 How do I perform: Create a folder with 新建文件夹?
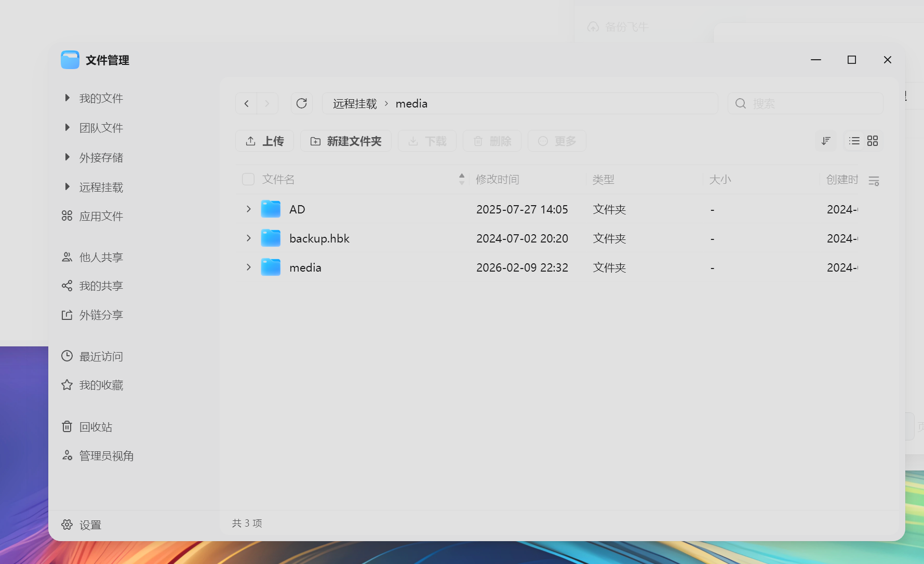346,141
